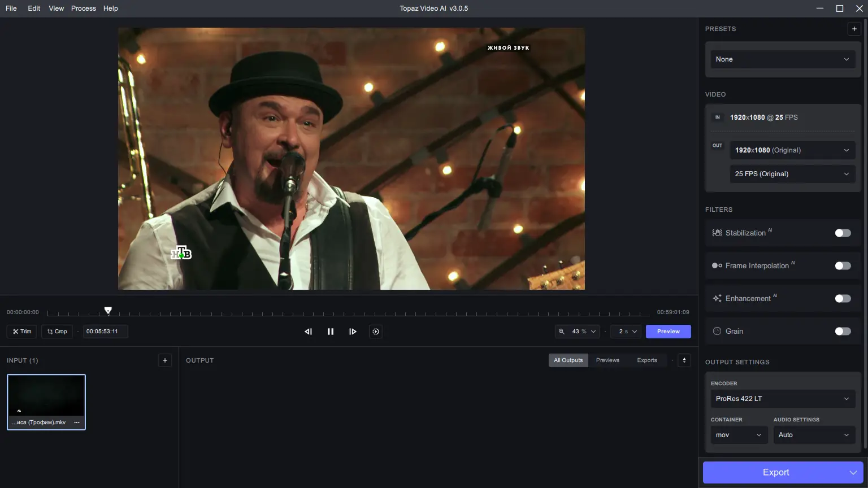Click the start timecode 00:00:00:00
The height and width of the screenshot is (488, 868).
(x=23, y=312)
